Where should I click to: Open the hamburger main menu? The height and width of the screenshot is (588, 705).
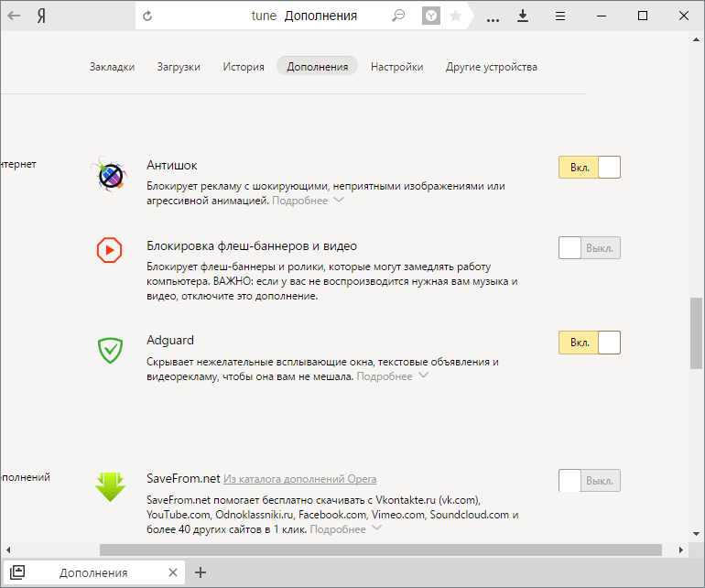pyautogui.click(x=560, y=16)
